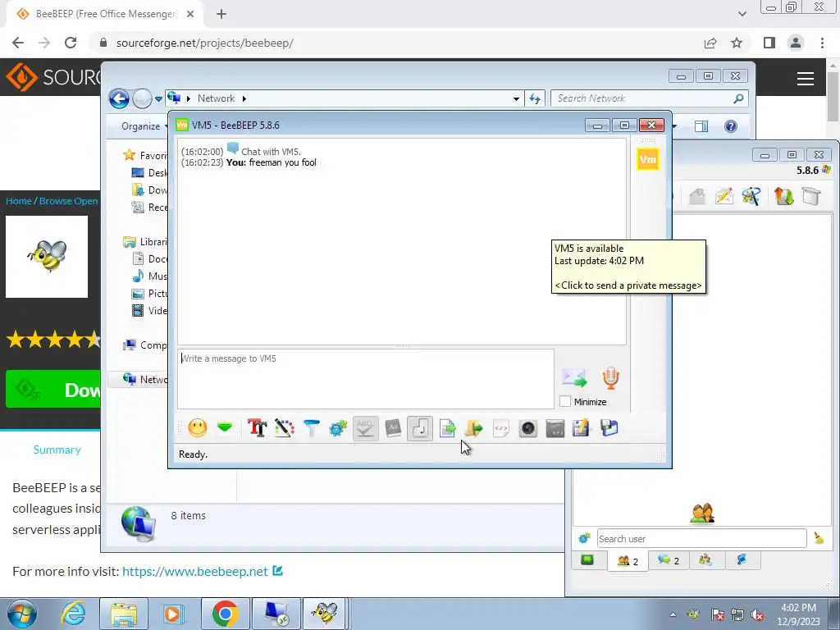Open the Explorer recent pages dropdown arrow
Screen dimensions: 840x630
pyautogui.click(x=158, y=99)
